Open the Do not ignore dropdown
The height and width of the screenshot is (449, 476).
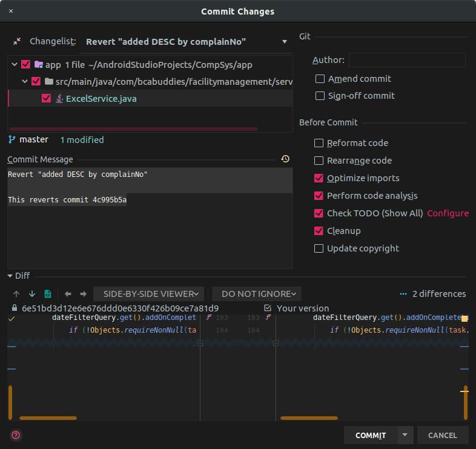[x=257, y=294]
